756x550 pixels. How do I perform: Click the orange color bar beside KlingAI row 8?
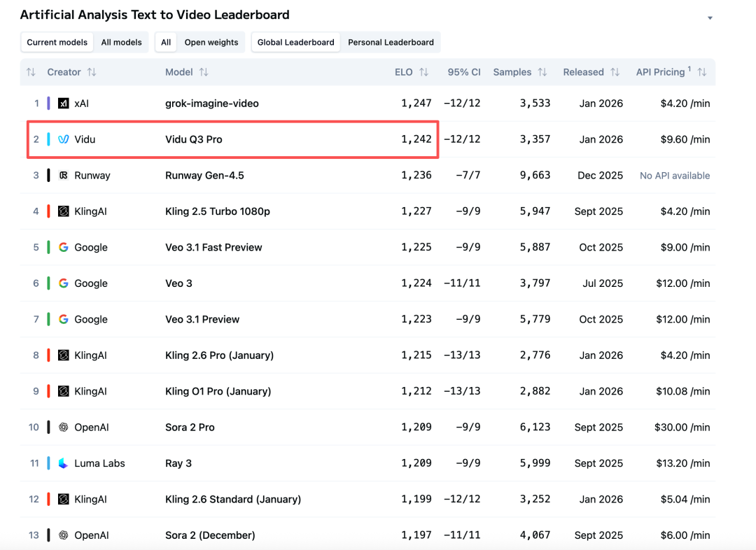tap(48, 355)
